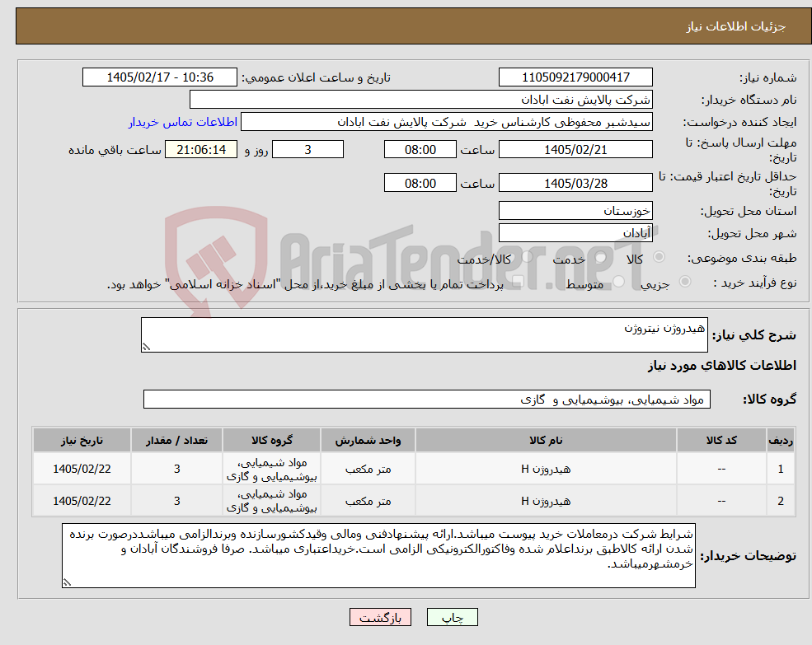Click the response deadline date 1405/02/21
Image resolution: width=812 pixels, height=645 pixels.
click(x=575, y=150)
